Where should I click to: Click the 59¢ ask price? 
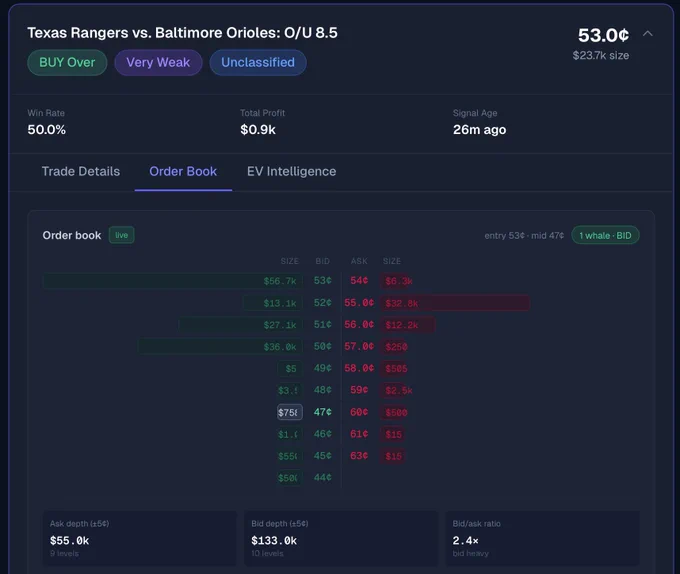click(x=359, y=390)
